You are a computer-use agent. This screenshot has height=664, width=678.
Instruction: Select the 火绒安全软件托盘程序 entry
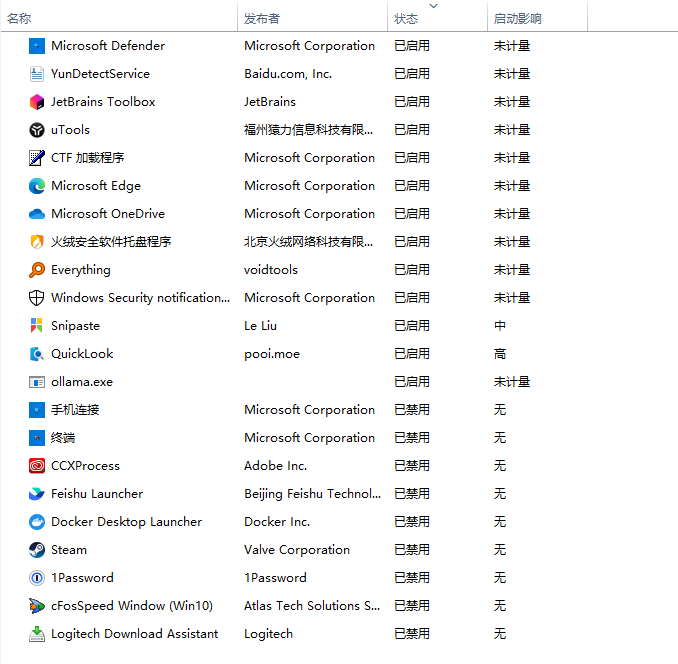coord(111,242)
